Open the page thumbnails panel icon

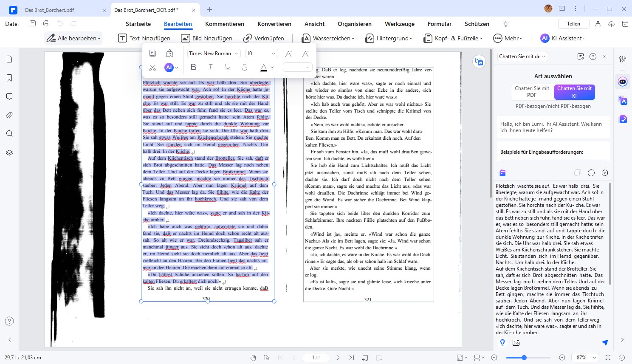pyautogui.click(x=9, y=59)
